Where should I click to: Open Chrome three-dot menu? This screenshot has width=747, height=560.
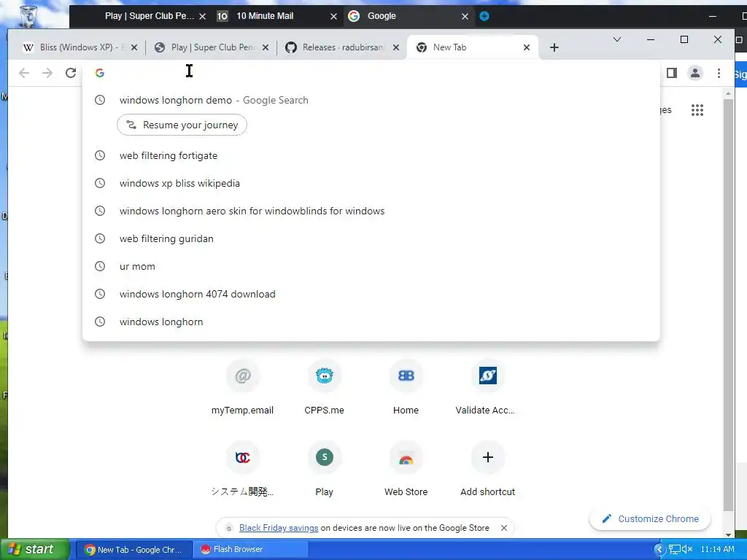[x=719, y=73]
